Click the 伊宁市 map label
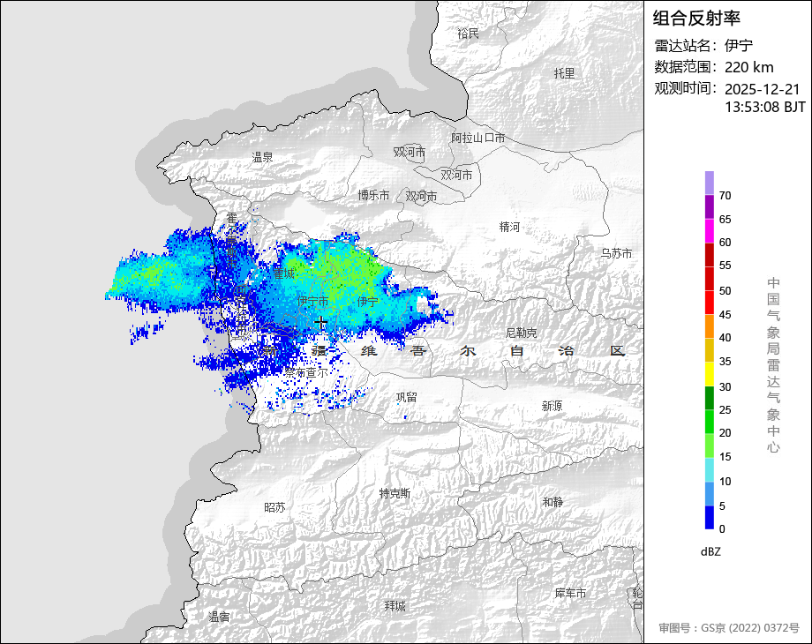812x644 pixels. click(312, 301)
